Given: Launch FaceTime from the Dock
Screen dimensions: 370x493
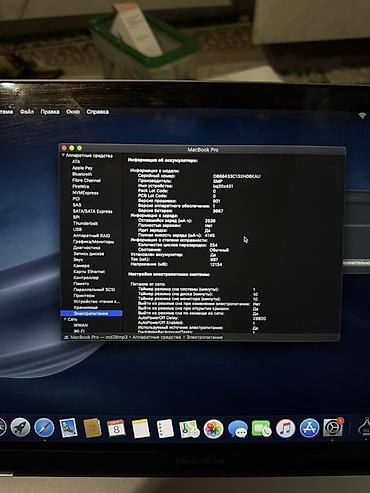Looking at the screenshot, I should click(x=262, y=429).
